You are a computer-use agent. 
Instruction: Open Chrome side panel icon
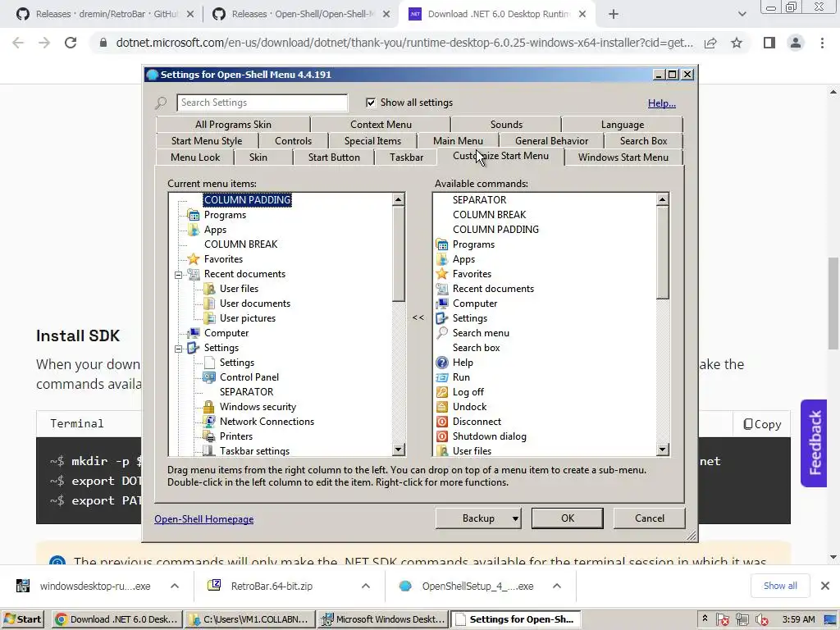pos(769,43)
